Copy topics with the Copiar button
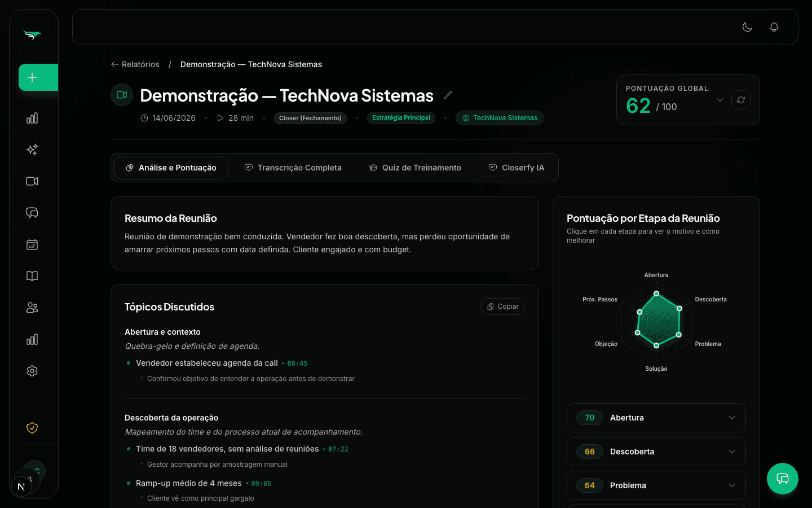The image size is (812, 508). pyautogui.click(x=502, y=306)
